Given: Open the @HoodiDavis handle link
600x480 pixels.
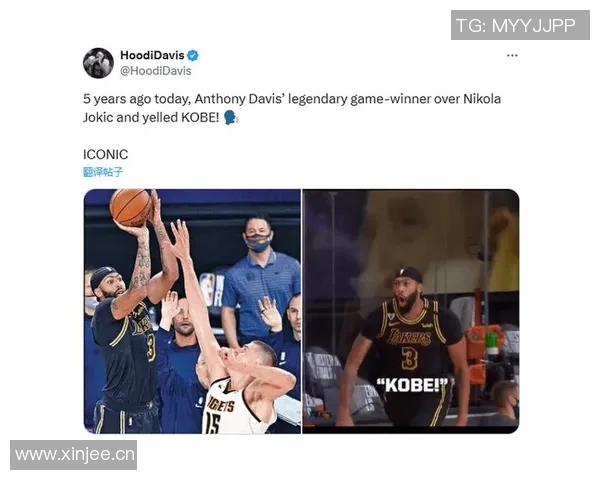Looking at the screenshot, I should [x=156, y=71].
